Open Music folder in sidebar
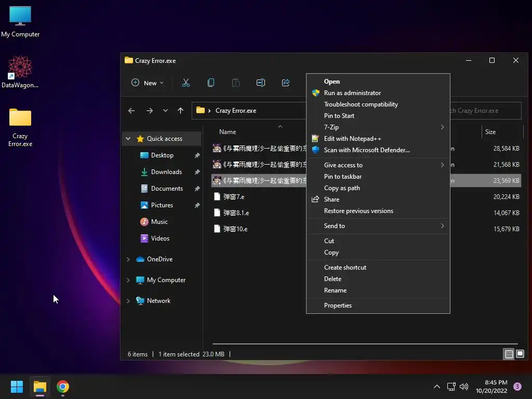The height and width of the screenshot is (399, 532). tap(159, 221)
